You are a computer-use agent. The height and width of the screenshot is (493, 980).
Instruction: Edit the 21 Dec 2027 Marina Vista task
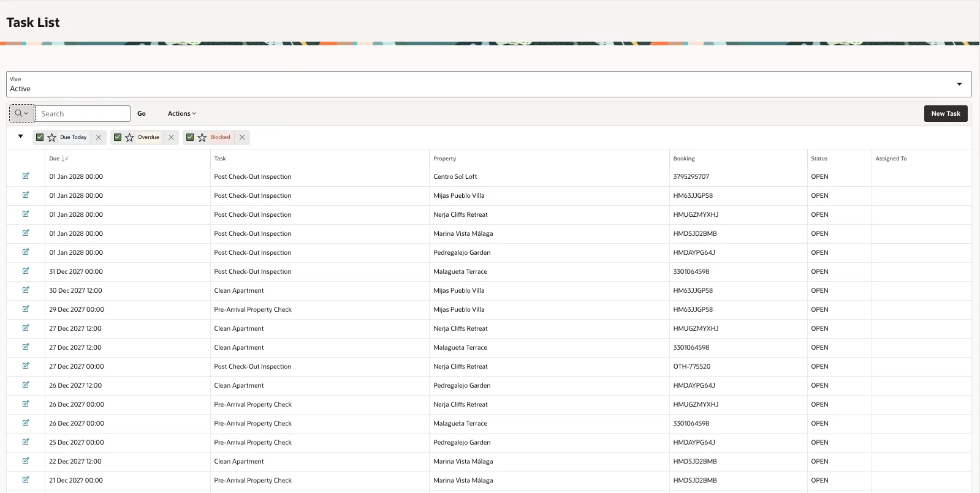tap(26, 480)
